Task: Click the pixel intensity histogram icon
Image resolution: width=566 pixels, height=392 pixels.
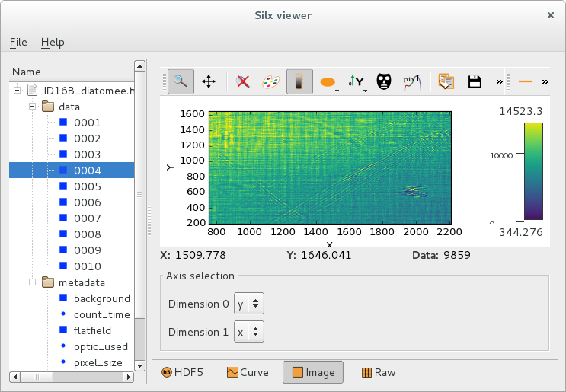Action: 411,81
